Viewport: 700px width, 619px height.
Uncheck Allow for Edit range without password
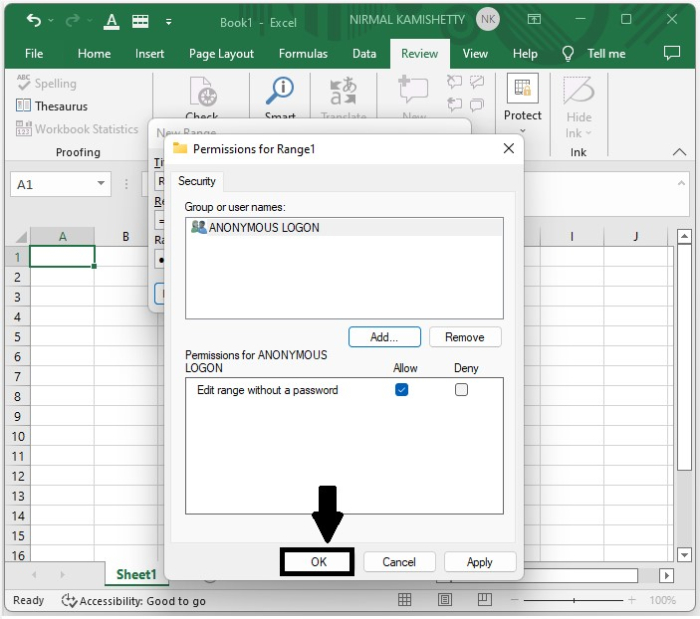coord(401,390)
